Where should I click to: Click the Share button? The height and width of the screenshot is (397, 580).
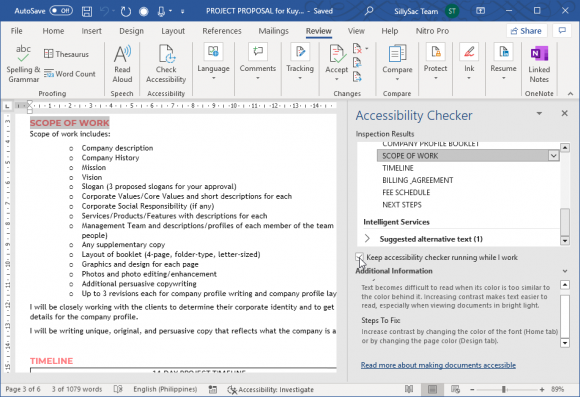526,31
